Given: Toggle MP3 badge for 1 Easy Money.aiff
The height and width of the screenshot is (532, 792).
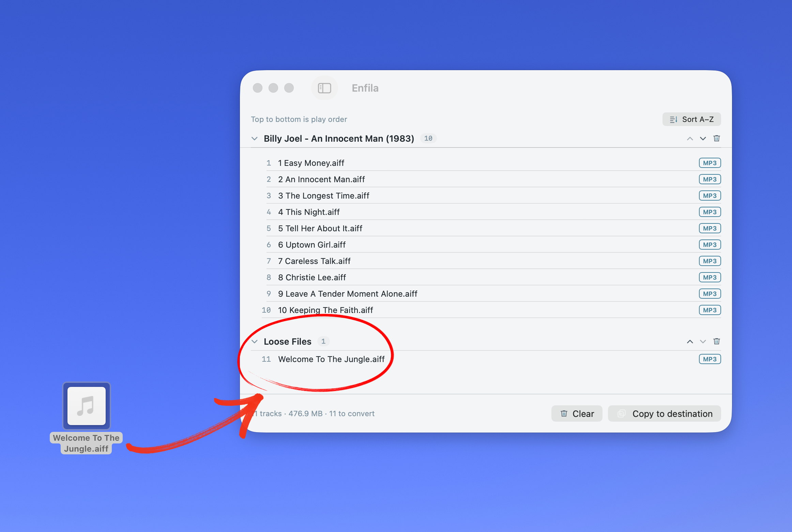Looking at the screenshot, I should coord(710,163).
